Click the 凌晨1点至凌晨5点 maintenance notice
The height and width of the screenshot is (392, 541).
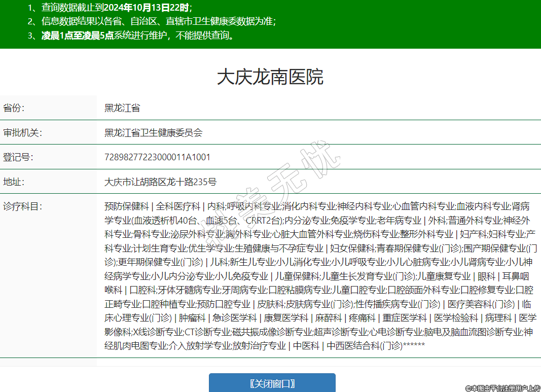coord(77,35)
